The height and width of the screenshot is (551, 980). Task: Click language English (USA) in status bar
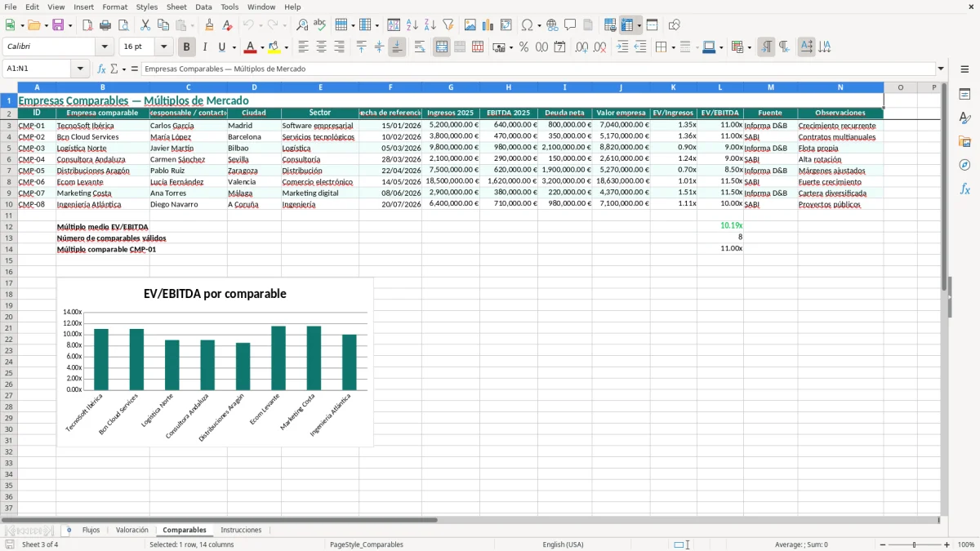[x=563, y=544]
